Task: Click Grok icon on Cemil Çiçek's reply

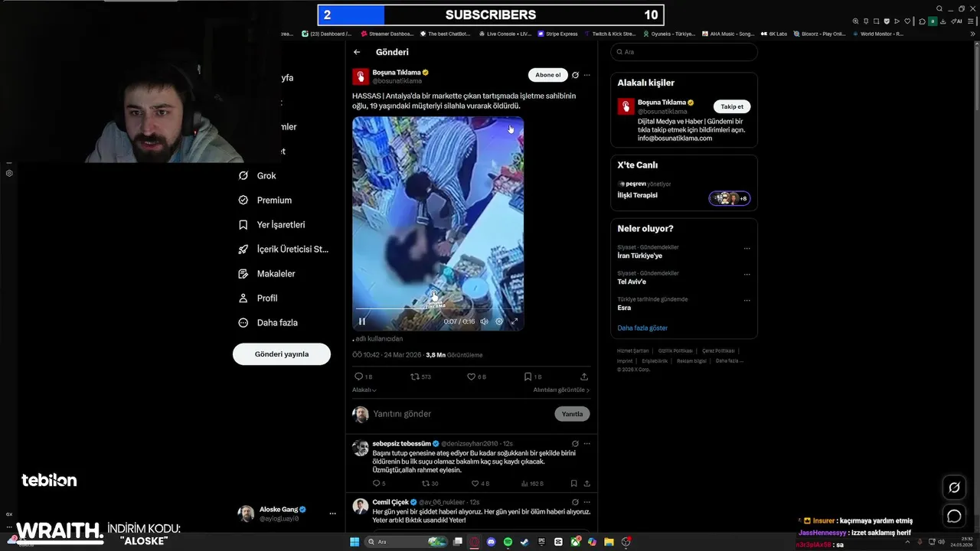Action: [x=575, y=502]
